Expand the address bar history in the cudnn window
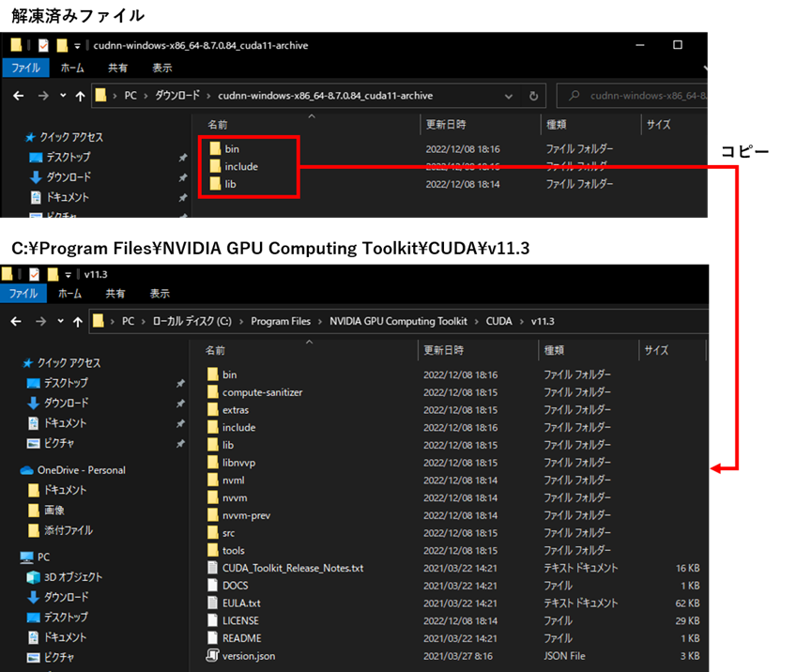 [509, 96]
